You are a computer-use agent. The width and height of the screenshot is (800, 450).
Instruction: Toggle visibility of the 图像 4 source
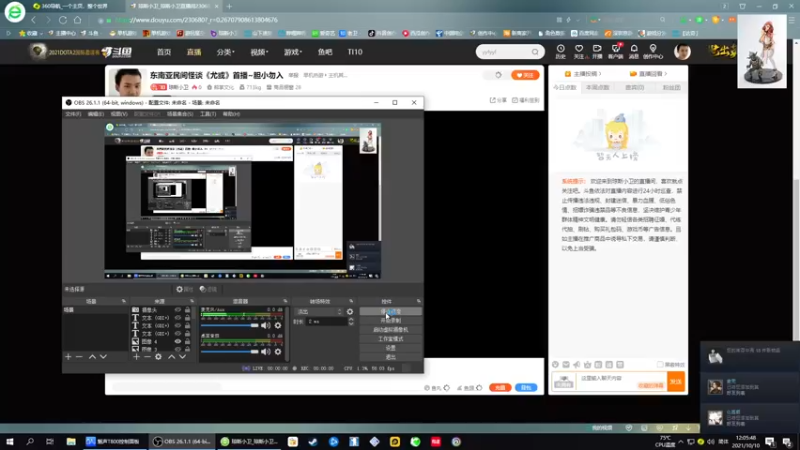(x=178, y=341)
